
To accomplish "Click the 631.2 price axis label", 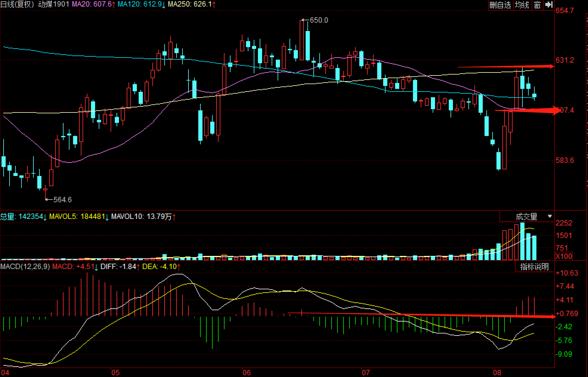I will point(565,60).
